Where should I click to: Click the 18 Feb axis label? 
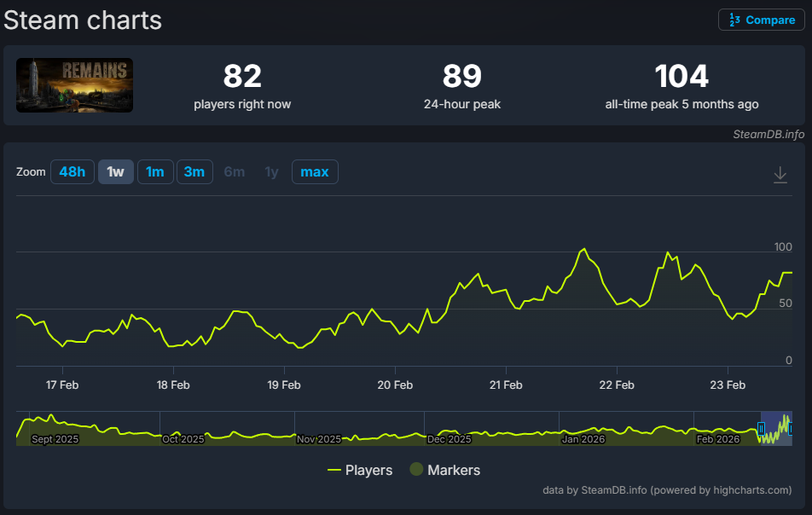[173, 385]
